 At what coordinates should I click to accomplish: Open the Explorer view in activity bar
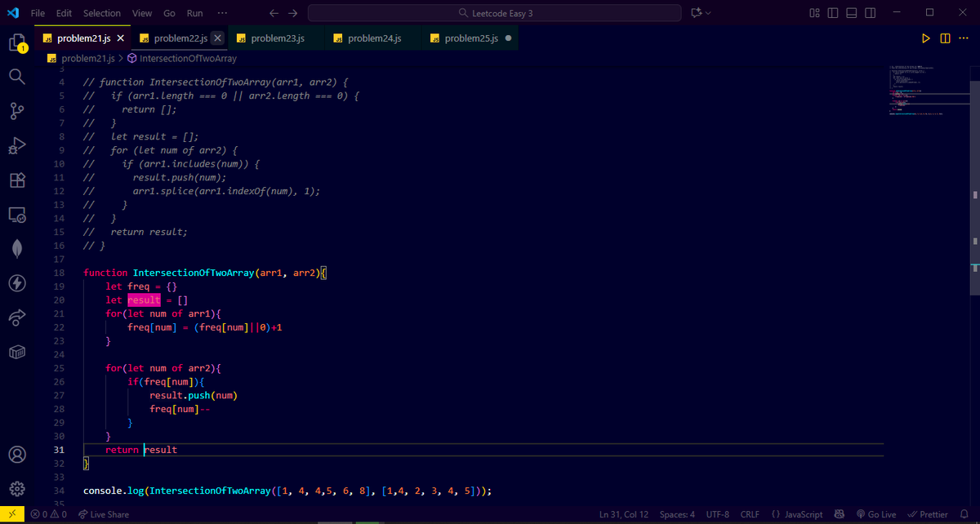point(17,42)
